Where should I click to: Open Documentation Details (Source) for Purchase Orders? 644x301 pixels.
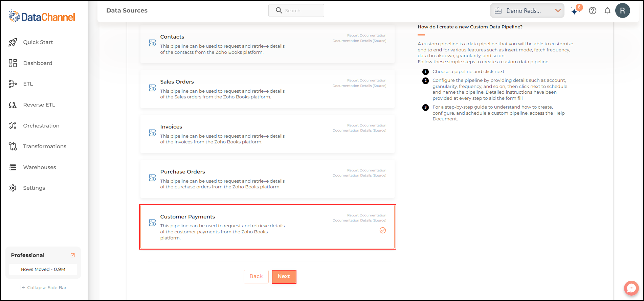pyautogui.click(x=359, y=176)
